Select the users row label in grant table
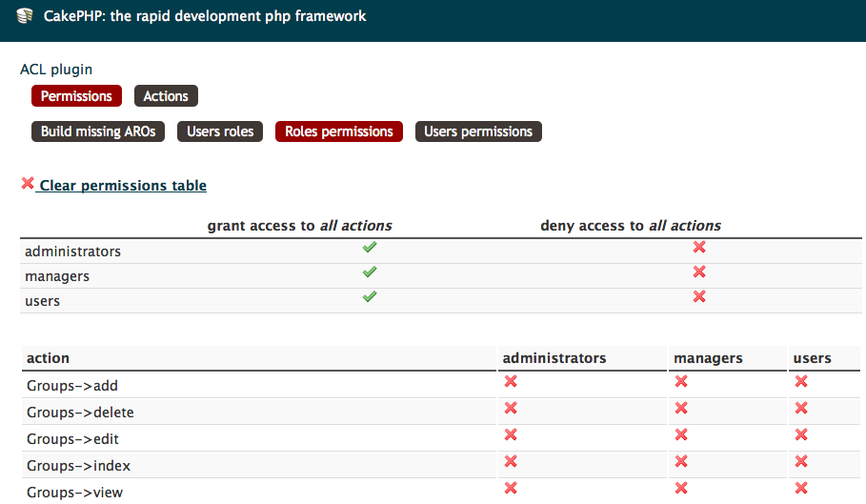This screenshot has width=866, height=504. [42, 301]
